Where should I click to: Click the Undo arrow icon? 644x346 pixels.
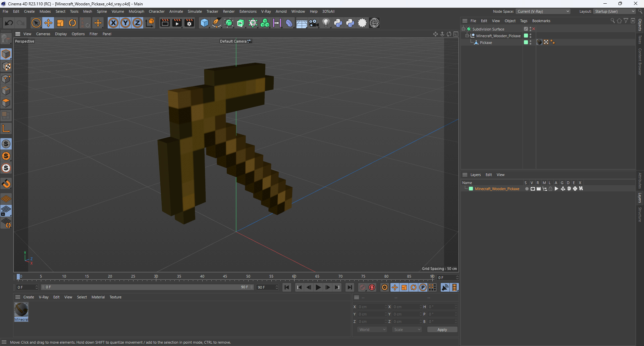9,23
